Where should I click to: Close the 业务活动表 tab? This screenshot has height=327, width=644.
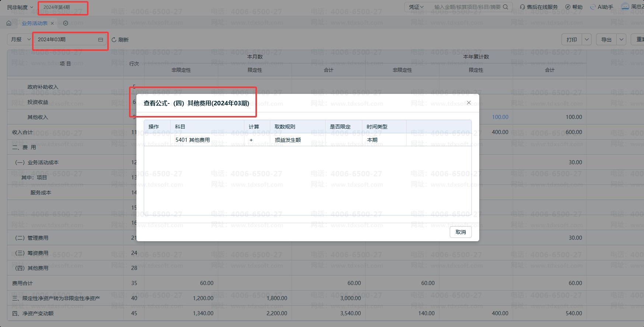[x=52, y=23]
